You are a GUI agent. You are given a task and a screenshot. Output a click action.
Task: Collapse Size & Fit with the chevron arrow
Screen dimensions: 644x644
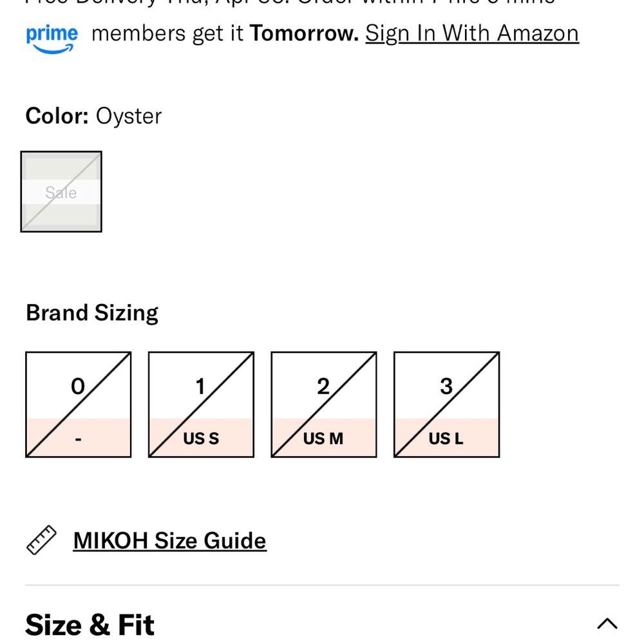pos(607,623)
